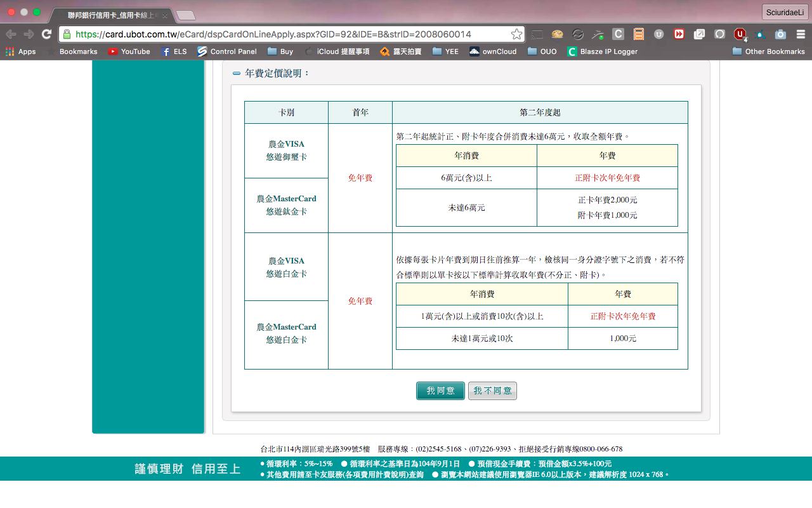Click the gray circular U extension icon
The image size is (812, 508).
659,34
